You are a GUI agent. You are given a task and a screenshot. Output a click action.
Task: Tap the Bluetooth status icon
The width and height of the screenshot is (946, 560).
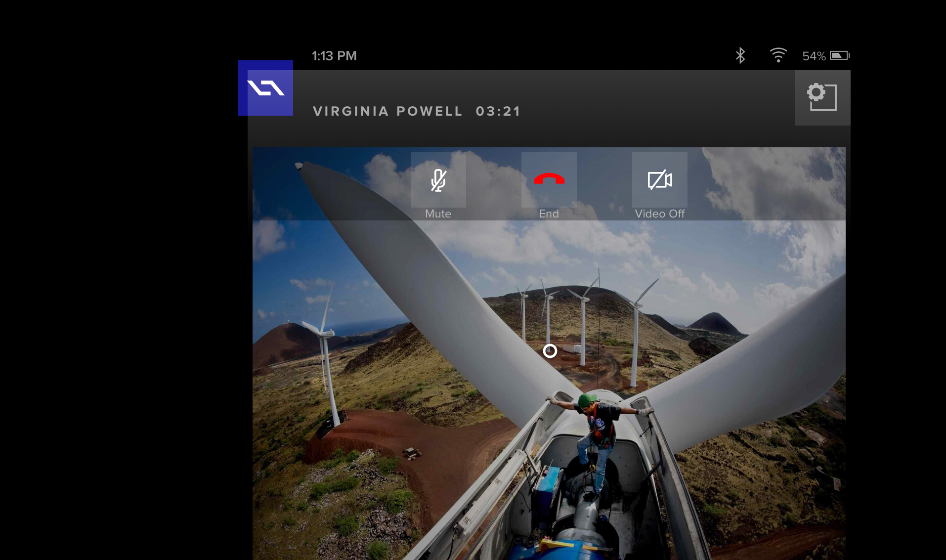tap(740, 55)
